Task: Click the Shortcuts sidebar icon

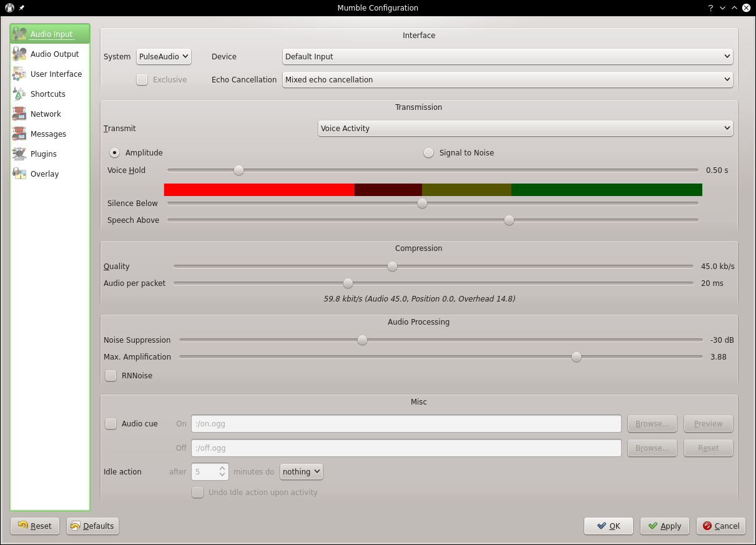Action: [x=19, y=94]
